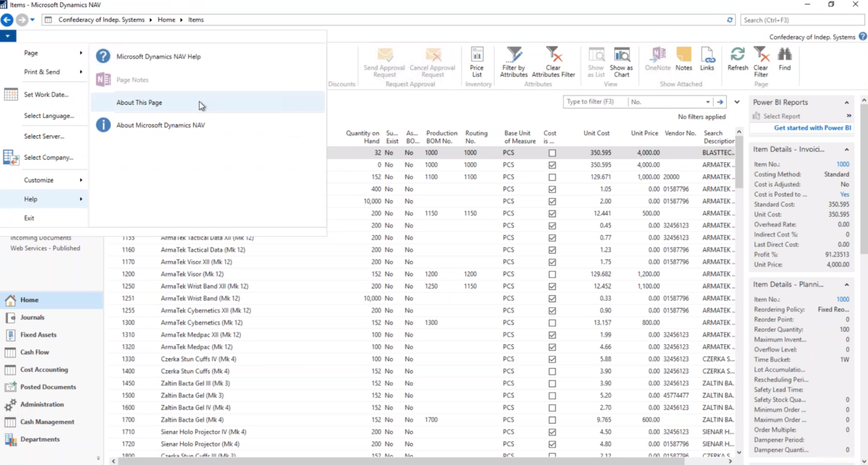Toggle Cost is Adjusted checkbox for Sienar Holo Projector IV
The height and width of the screenshot is (465, 868).
[553, 432]
